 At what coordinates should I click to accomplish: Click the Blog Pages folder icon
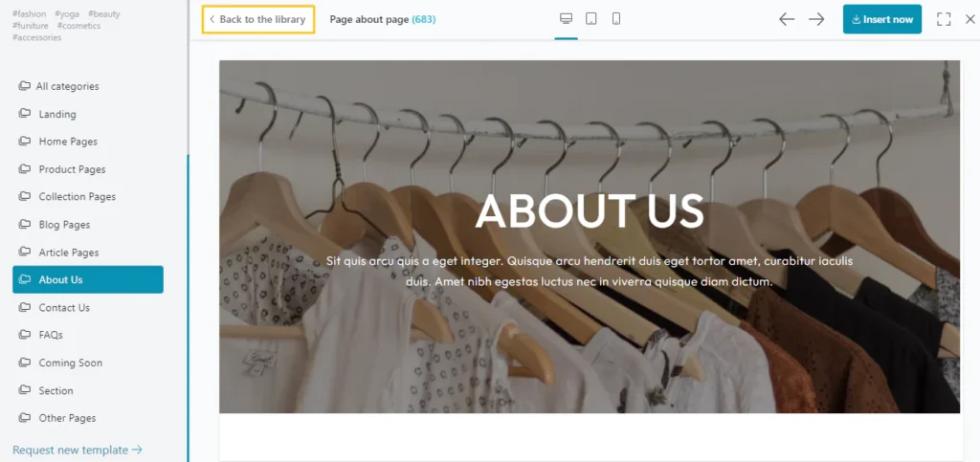coord(24,224)
